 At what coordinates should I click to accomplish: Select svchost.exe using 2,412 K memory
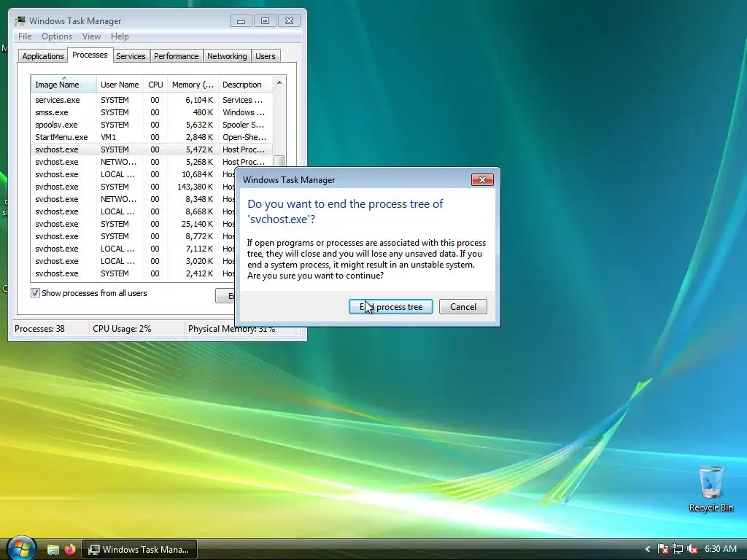133,273
